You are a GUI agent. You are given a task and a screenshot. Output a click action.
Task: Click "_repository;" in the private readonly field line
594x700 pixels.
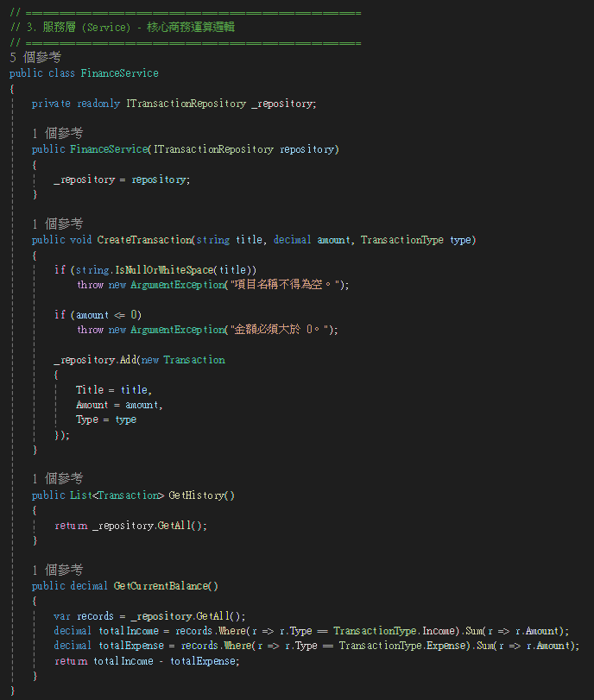(284, 104)
